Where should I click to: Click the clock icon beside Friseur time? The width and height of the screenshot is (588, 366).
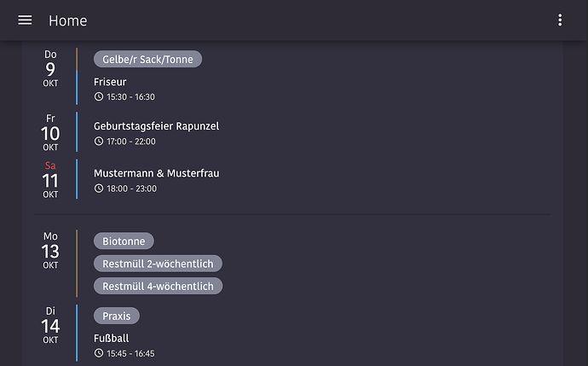(99, 97)
